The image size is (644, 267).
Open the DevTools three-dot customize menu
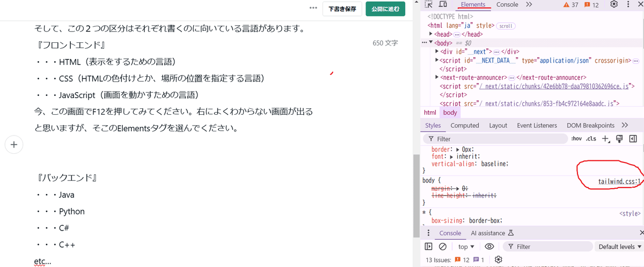tap(629, 4)
